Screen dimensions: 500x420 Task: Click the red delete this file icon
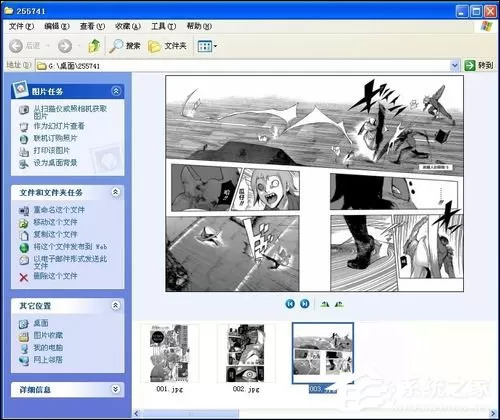[24, 277]
